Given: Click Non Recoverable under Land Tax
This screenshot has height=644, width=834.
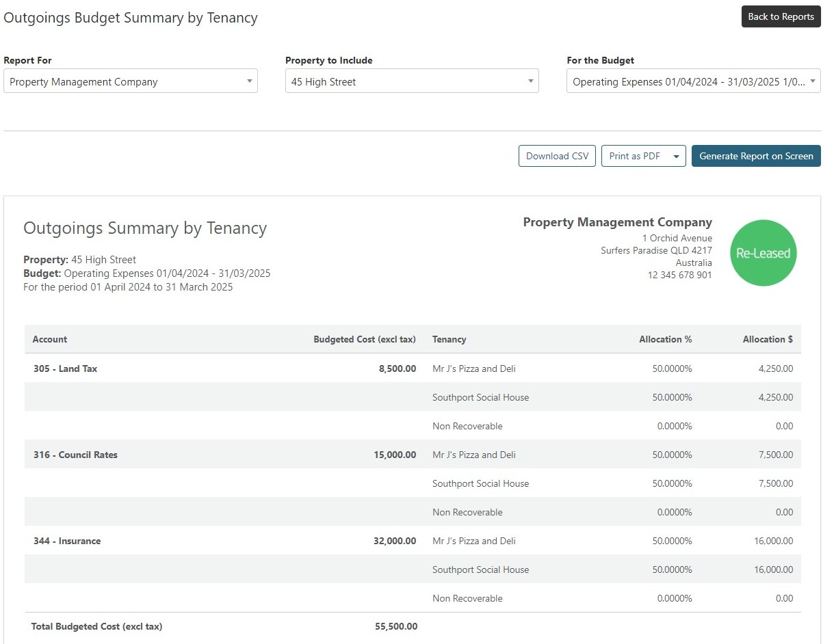Looking at the screenshot, I should (468, 426).
